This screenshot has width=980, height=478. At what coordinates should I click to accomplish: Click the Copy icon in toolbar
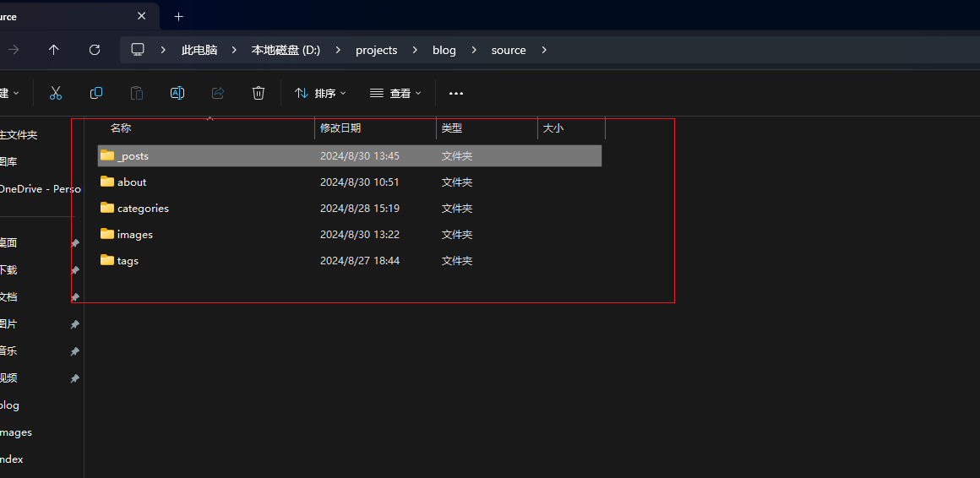pos(96,93)
